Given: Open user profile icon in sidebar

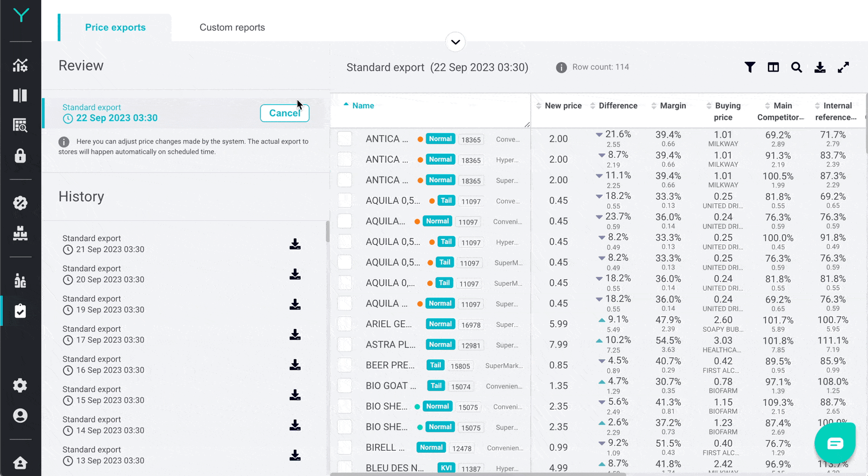Looking at the screenshot, I should pyautogui.click(x=20, y=416).
